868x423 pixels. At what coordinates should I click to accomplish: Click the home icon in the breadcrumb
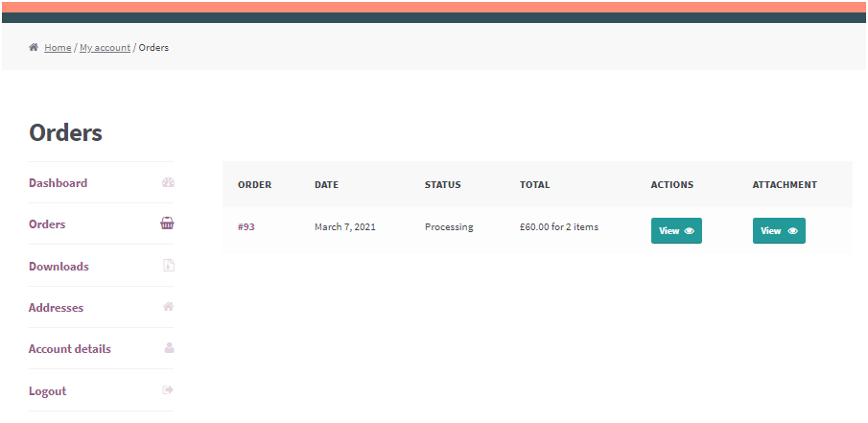(x=34, y=48)
